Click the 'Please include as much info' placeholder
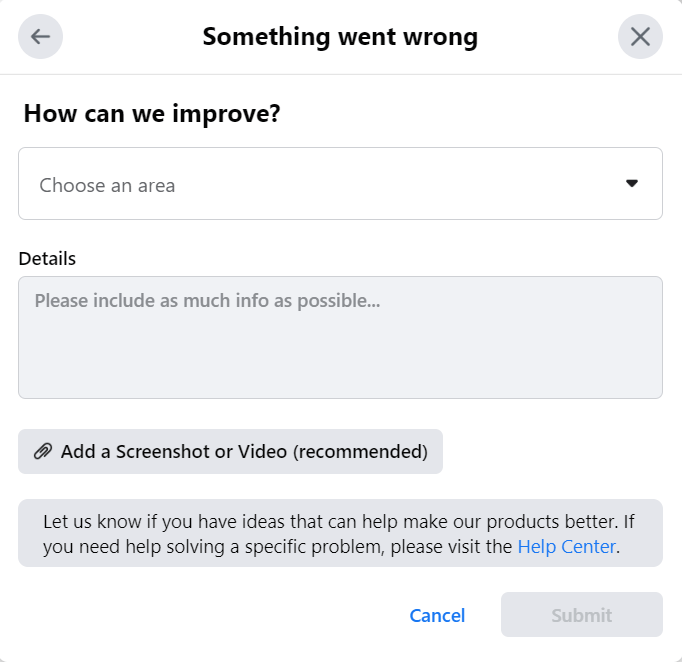 [207, 301]
